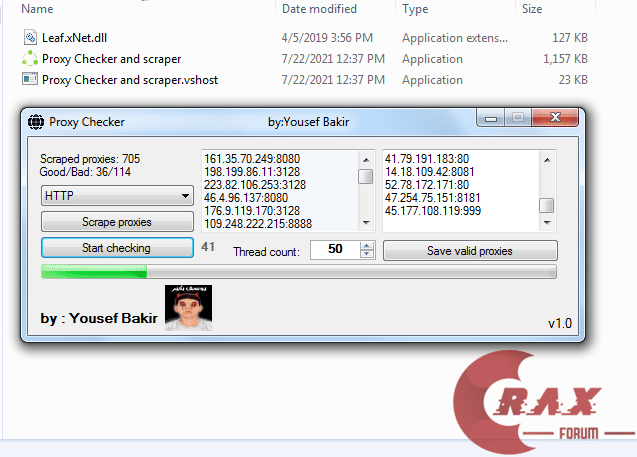Click the v1.0 version label
Image resolution: width=637 pixels, height=457 pixels.
point(560,324)
